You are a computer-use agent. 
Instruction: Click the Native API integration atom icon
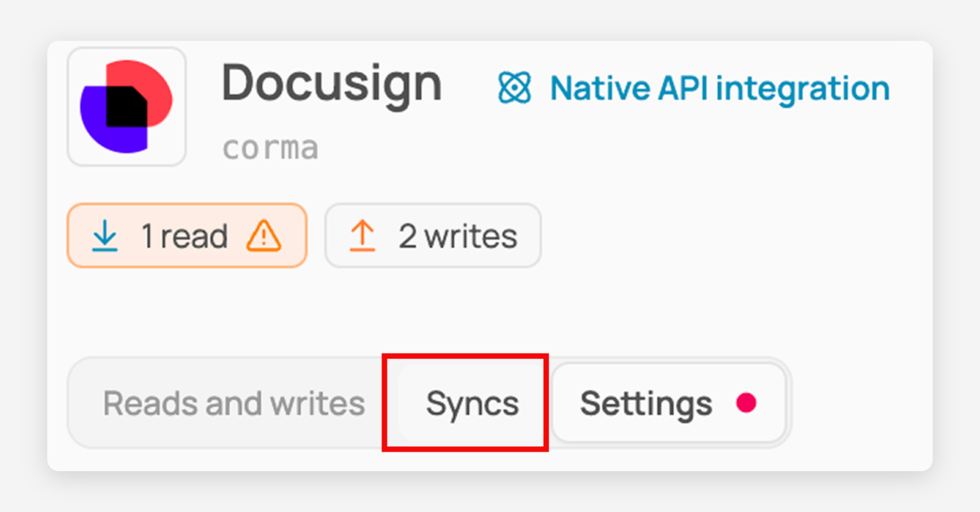pos(514,87)
